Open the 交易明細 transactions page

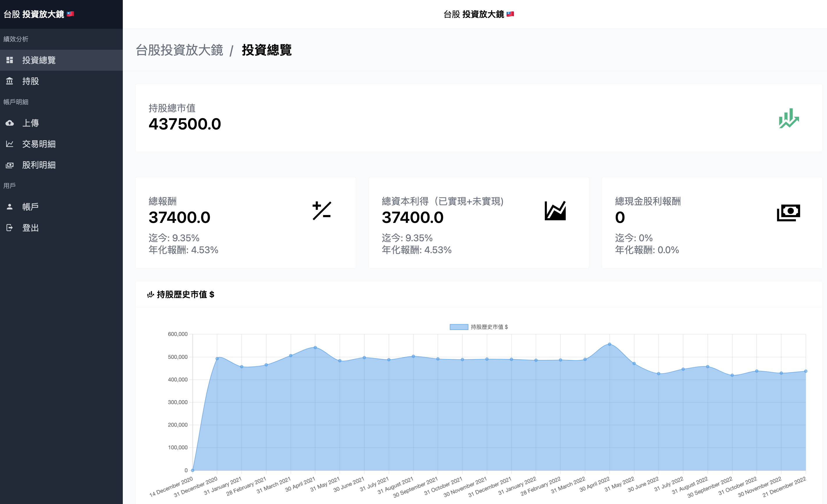point(61,144)
